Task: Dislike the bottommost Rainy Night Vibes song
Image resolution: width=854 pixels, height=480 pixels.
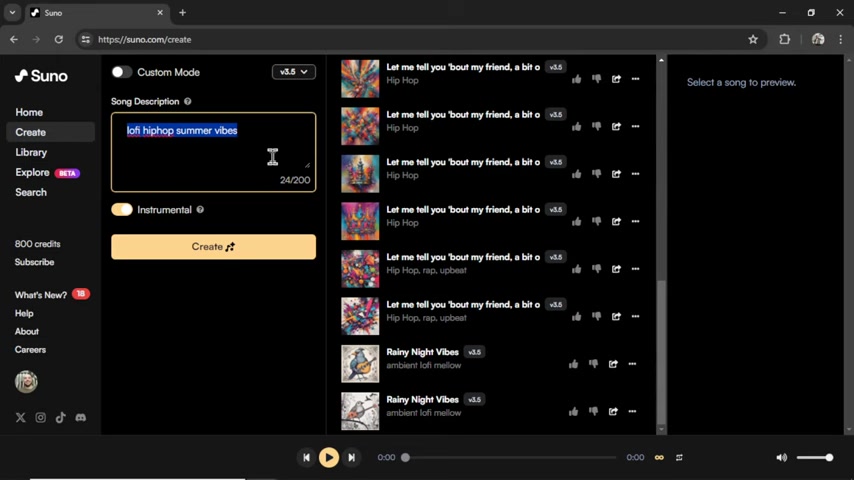Action: 593,412
